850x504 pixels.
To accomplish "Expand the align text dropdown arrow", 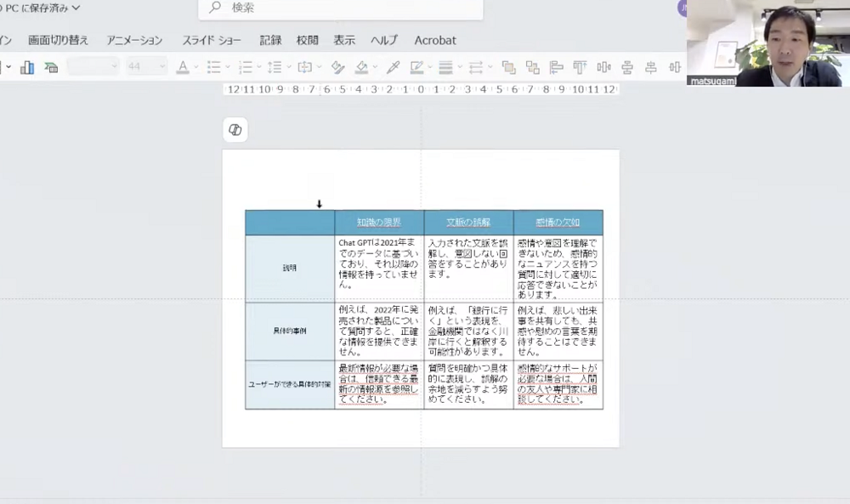I will click(x=320, y=67).
